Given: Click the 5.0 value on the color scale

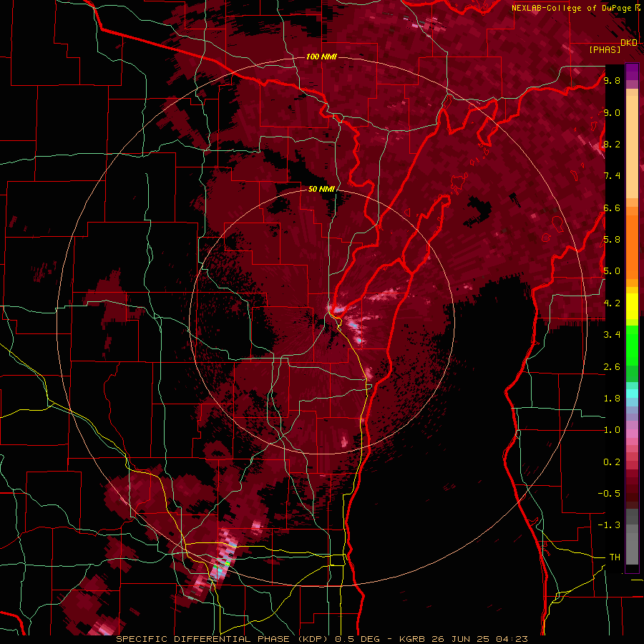Looking at the screenshot, I should click(x=612, y=271).
